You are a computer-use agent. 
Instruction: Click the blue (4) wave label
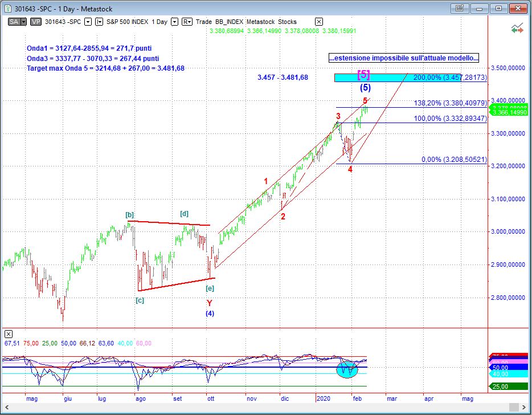210,314
